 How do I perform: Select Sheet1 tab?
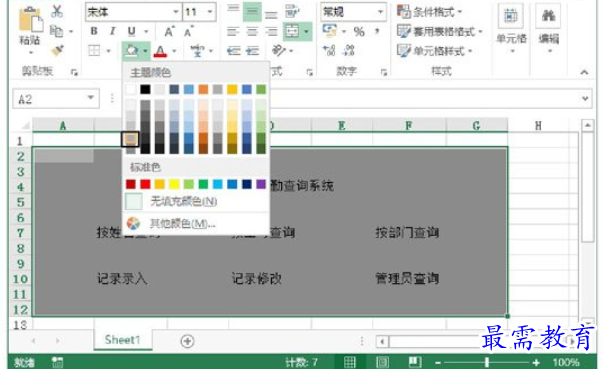(x=123, y=340)
